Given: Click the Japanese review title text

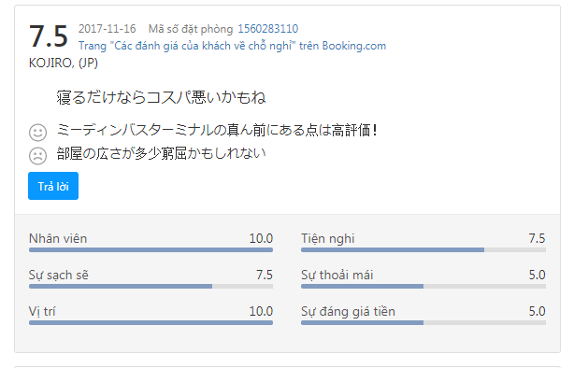Looking at the screenshot, I should coord(161,97).
